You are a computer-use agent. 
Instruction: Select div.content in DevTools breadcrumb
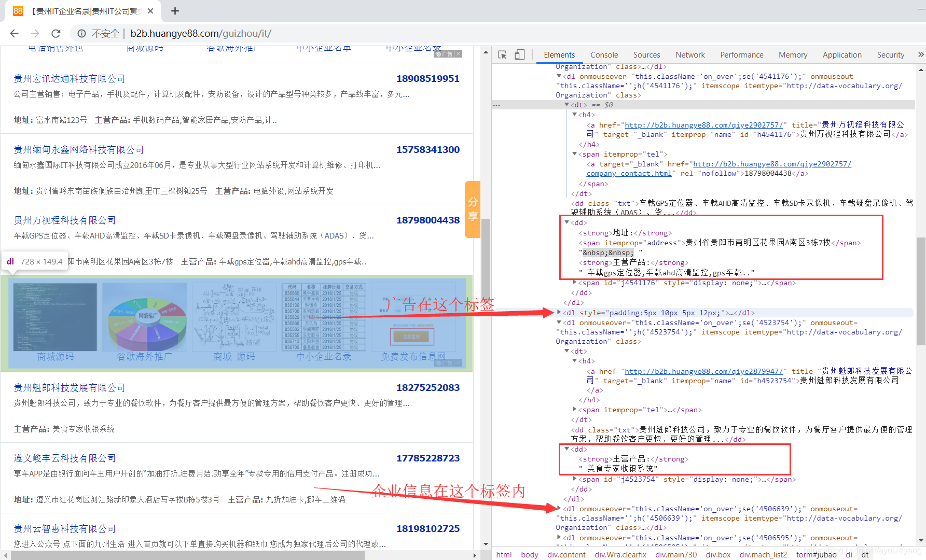566,554
